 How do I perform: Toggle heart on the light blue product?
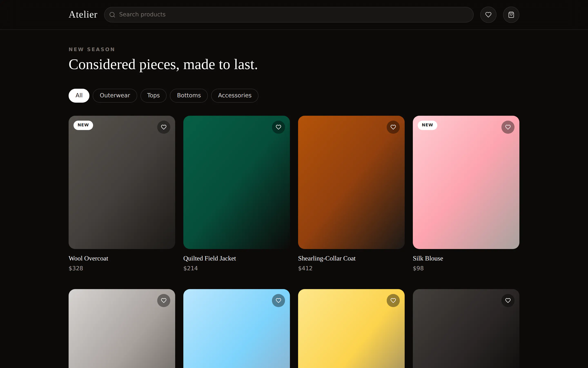click(x=278, y=300)
